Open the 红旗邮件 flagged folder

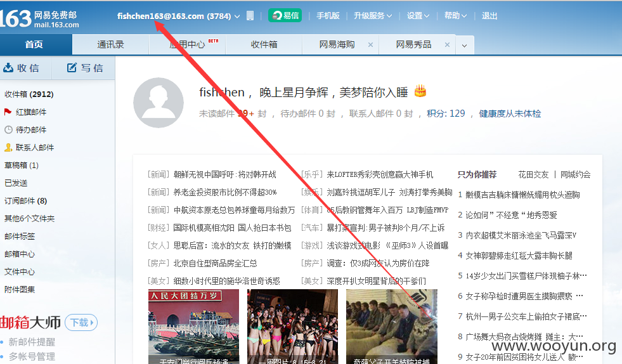click(25, 112)
